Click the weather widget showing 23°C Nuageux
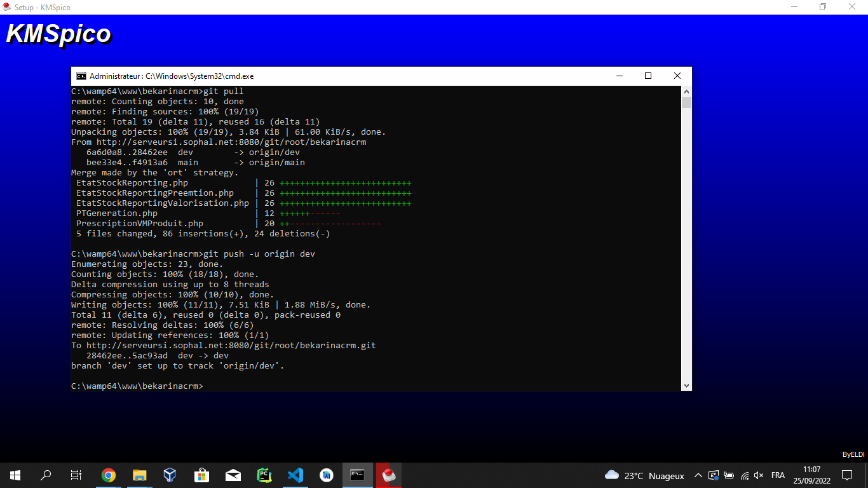 (644, 475)
